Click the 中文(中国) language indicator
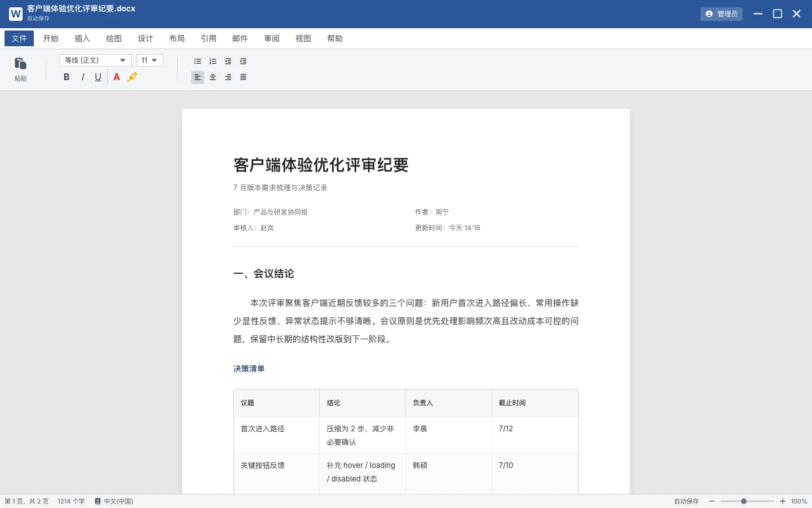 [x=114, y=501]
